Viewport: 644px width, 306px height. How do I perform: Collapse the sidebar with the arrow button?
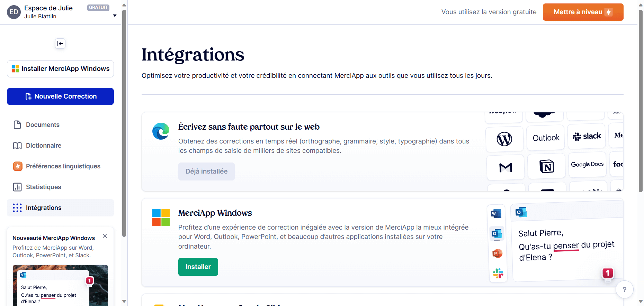tap(60, 44)
